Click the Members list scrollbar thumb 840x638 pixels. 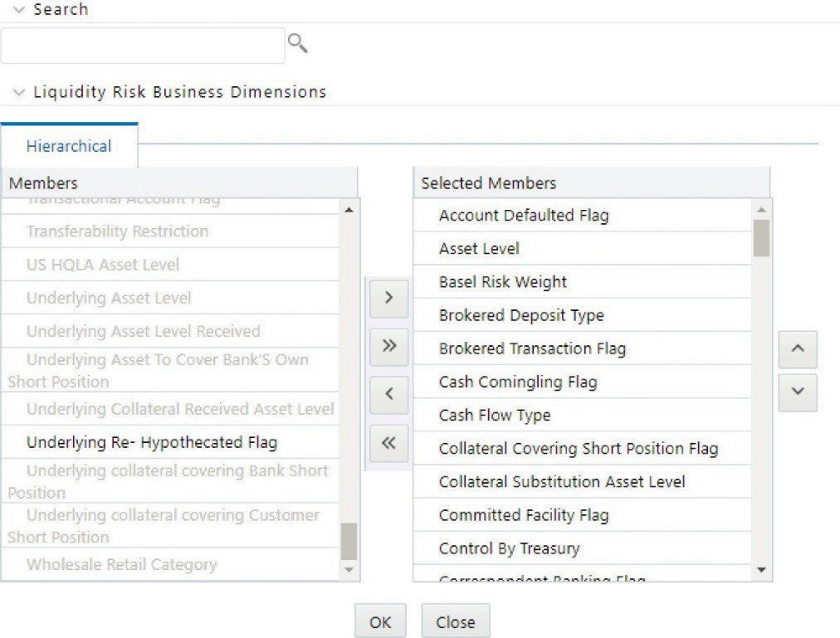pyautogui.click(x=349, y=542)
